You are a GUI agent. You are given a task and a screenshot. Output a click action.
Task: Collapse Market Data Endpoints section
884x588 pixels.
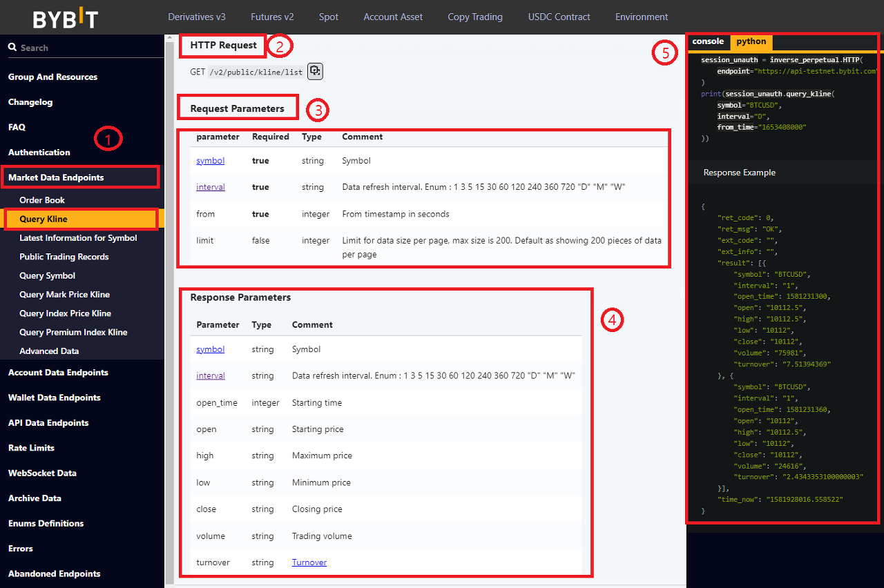pyautogui.click(x=56, y=177)
